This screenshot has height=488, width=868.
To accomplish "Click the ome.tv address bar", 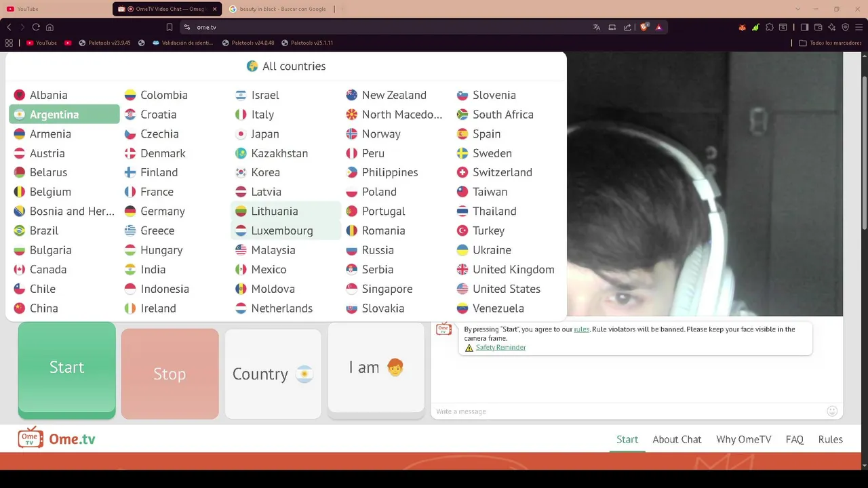I will tap(387, 27).
